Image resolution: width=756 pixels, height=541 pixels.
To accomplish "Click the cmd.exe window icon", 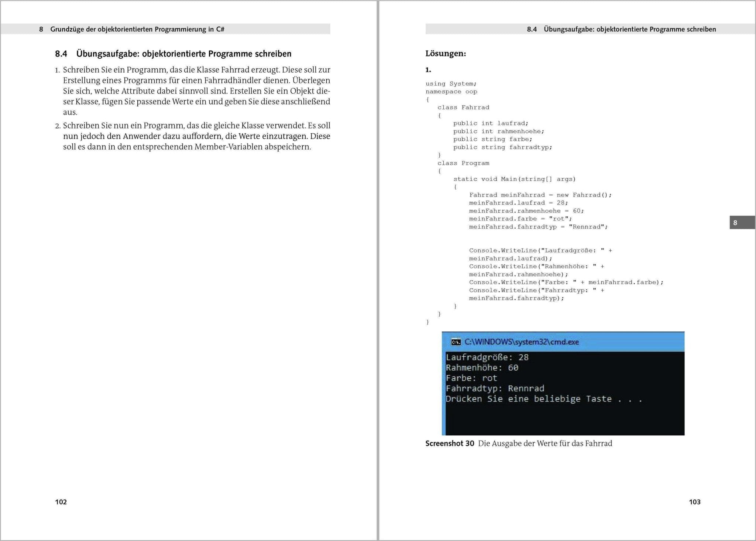I will pos(456,342).
